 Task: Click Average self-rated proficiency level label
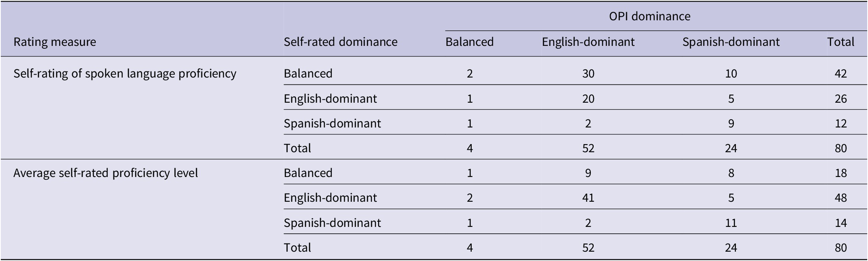click(x=106, y=173)
